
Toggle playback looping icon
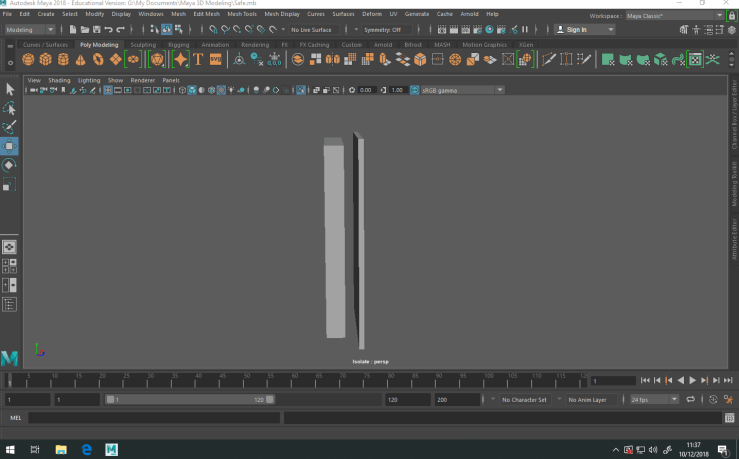[x=690, y=399]
